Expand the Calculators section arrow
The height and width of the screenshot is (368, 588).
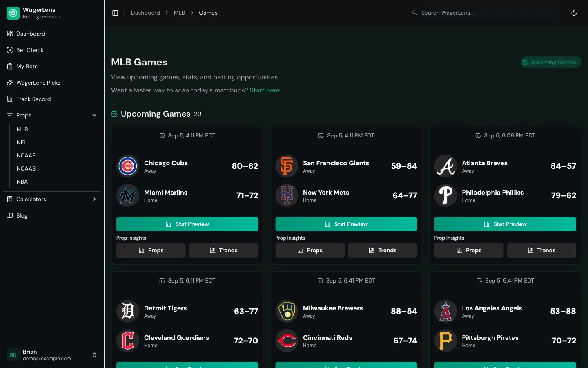(94, 199)
